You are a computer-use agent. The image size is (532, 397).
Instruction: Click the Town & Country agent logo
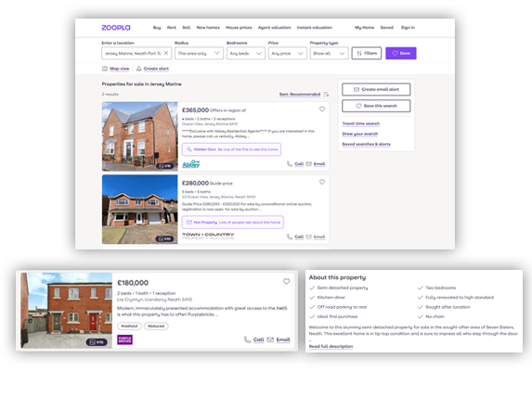coord(208,236)
